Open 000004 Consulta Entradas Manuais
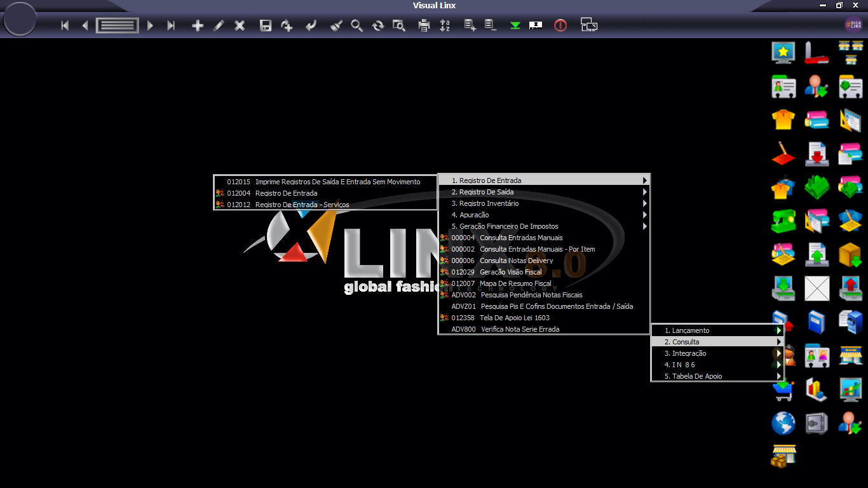The height and width of the screenshot is (488, 868). [544, 238]
